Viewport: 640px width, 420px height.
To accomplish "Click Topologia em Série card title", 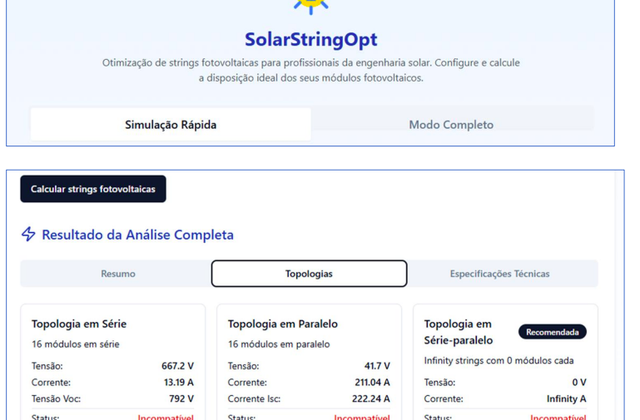I will point(79,324).
